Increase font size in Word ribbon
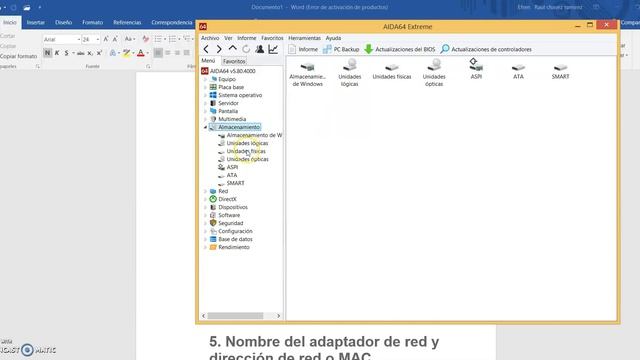Screen dimensions: 640x360 coord(106,39)
